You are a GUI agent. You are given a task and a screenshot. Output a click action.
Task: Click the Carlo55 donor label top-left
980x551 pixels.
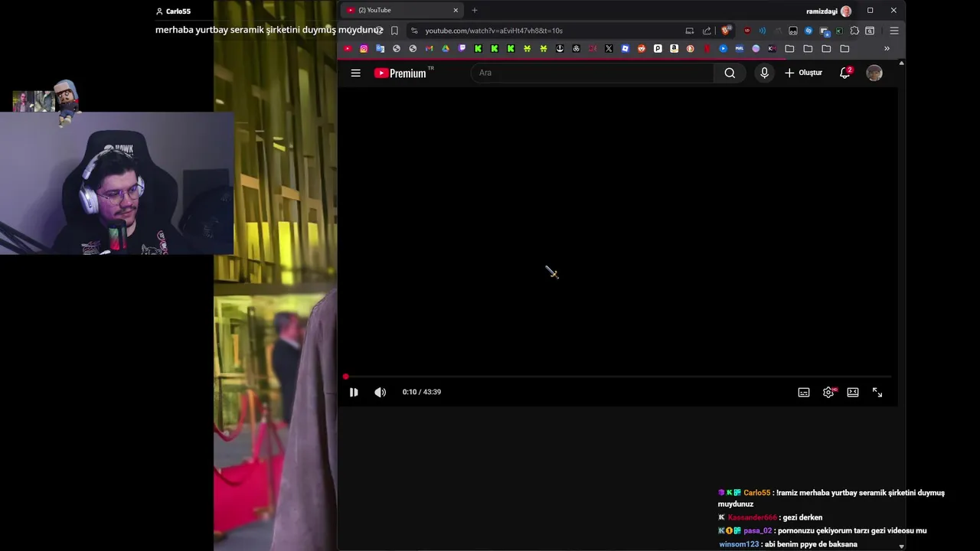[x=173, y=11]
